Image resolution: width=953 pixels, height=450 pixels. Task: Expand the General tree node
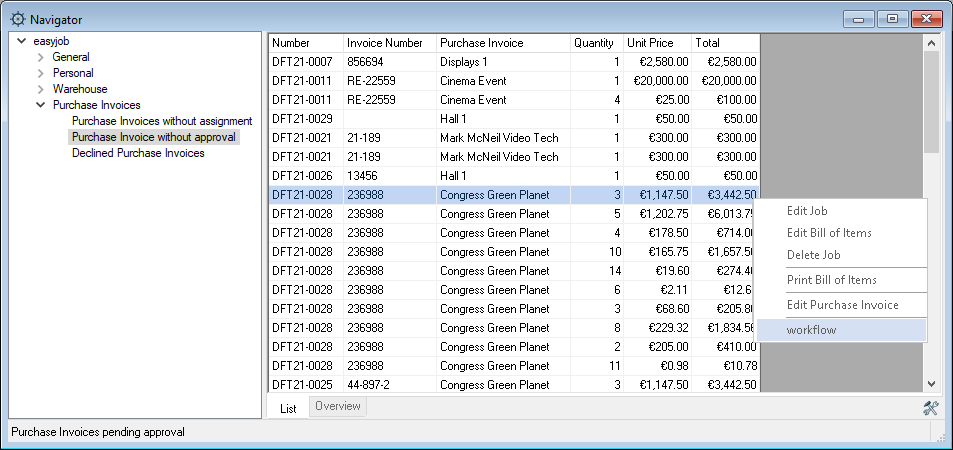pos(40,57)
